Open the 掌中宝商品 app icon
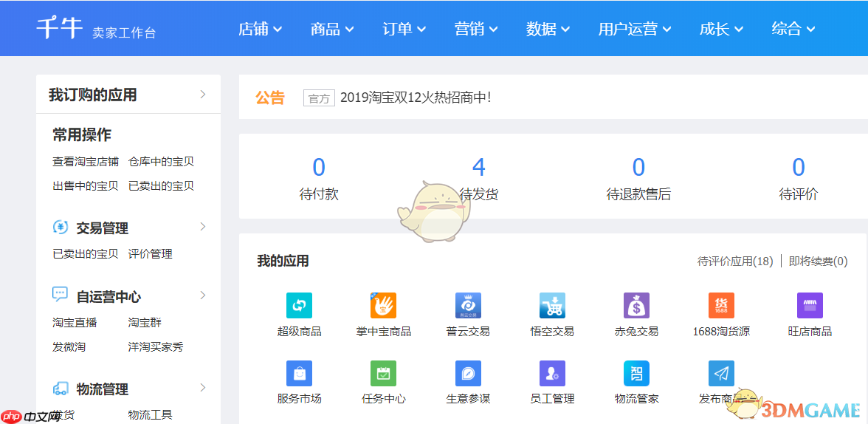 pos(383,305)
